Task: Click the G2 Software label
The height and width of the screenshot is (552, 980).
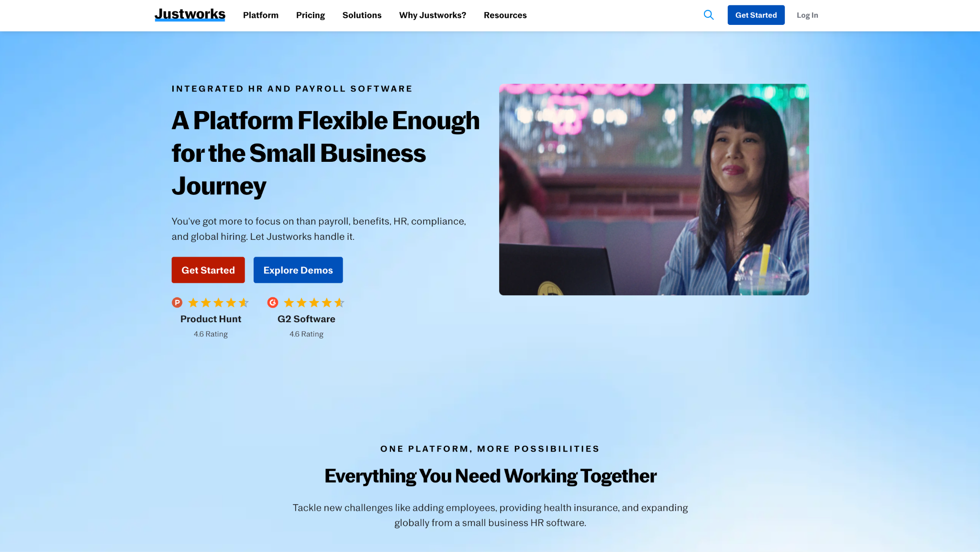Action: tap(306, 319)
